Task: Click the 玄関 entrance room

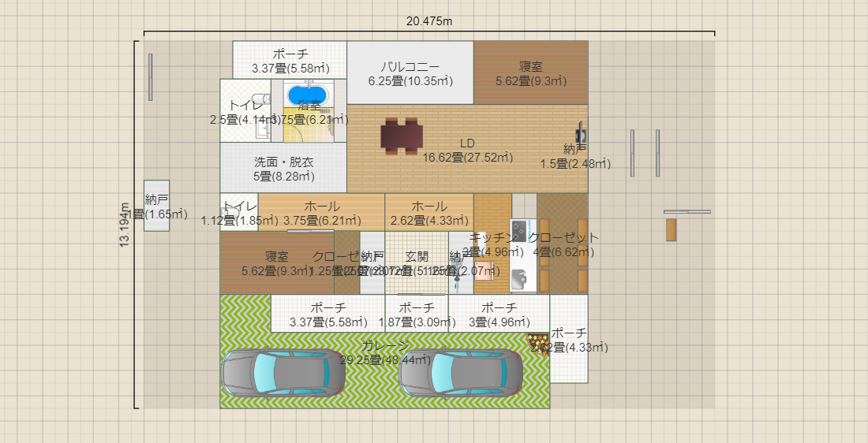Action: click(x=417, y=264)
